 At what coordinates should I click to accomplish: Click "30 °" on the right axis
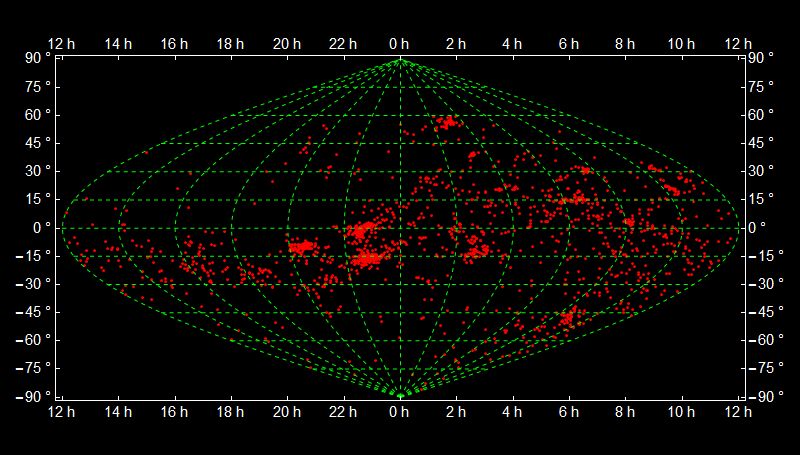[x=761, y=171]
